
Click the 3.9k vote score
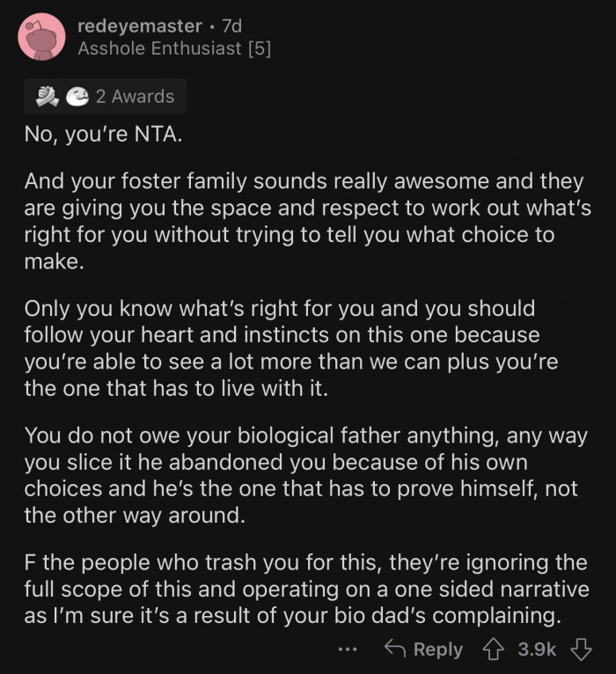click(x=537, y=649)
